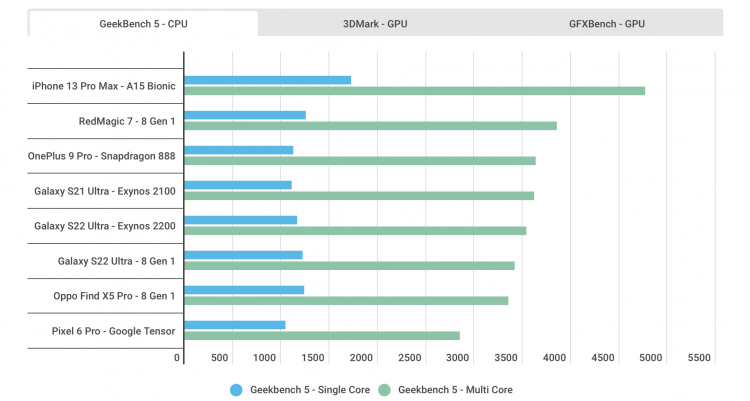The image size is (750, 401).
Task: Click the Galaxy S21 Ultra multi core bar
Action: [x=359, y=196]
